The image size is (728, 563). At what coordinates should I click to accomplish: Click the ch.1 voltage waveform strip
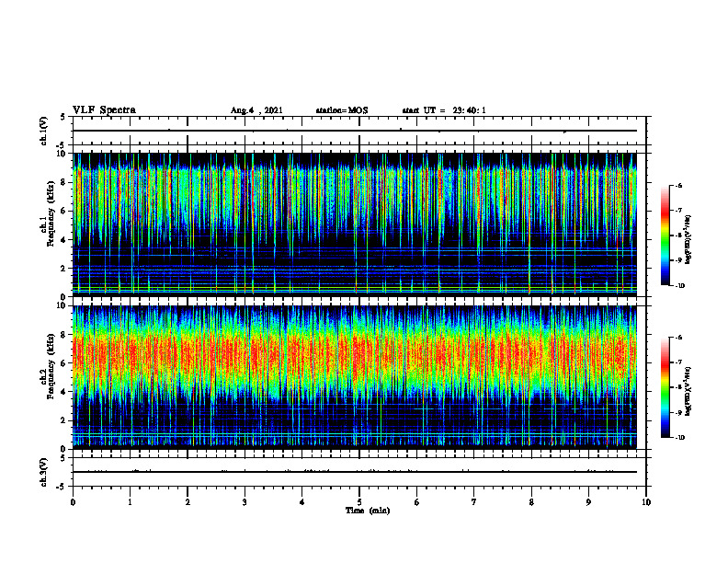point(359,131)
